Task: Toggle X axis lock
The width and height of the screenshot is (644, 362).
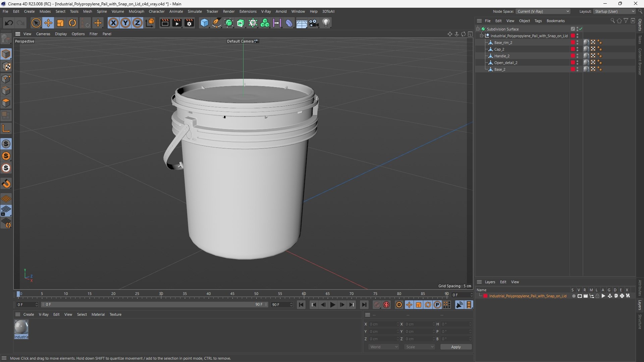Action: 113,23
